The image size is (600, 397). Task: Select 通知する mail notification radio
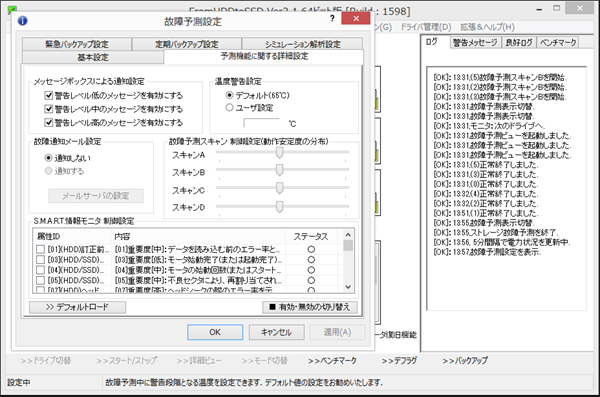coord(48,171)
